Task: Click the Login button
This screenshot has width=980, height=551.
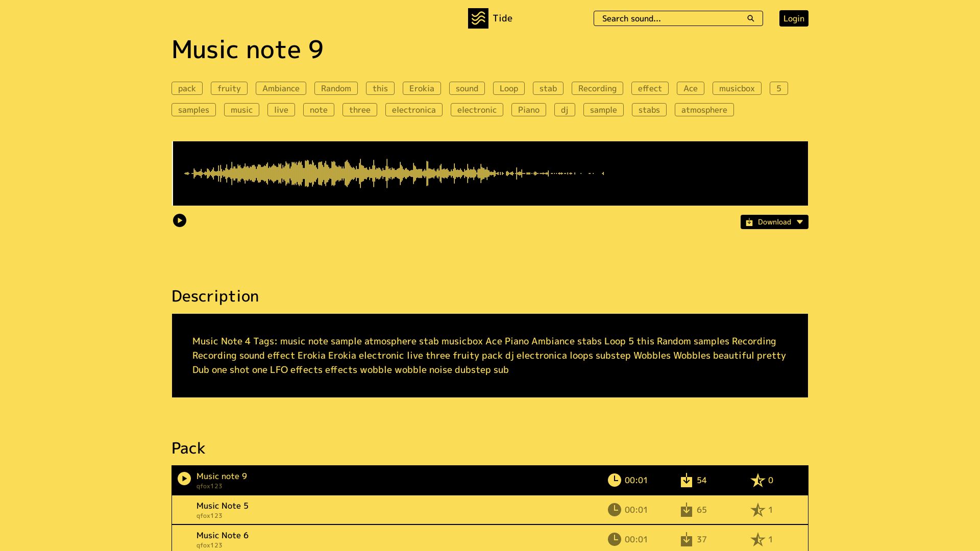Action: click(794, 18)
